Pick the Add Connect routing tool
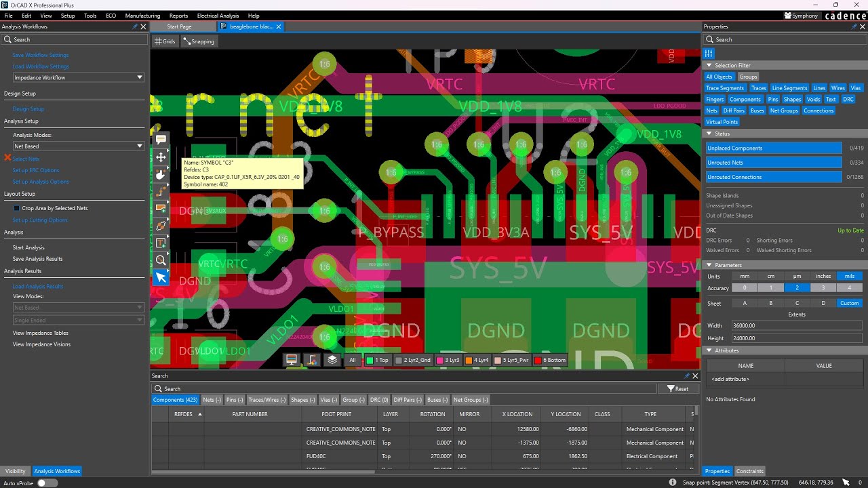This screenshot has height=488, width=868. 161,192
